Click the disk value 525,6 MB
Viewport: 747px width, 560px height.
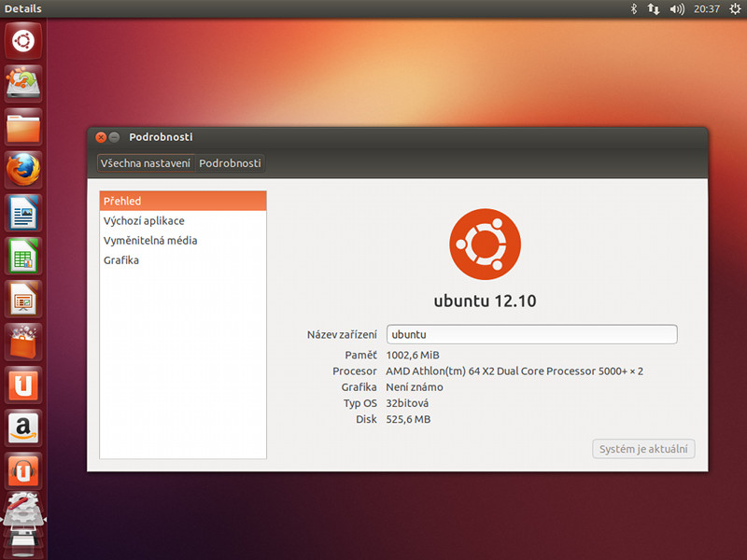[408, 419]
